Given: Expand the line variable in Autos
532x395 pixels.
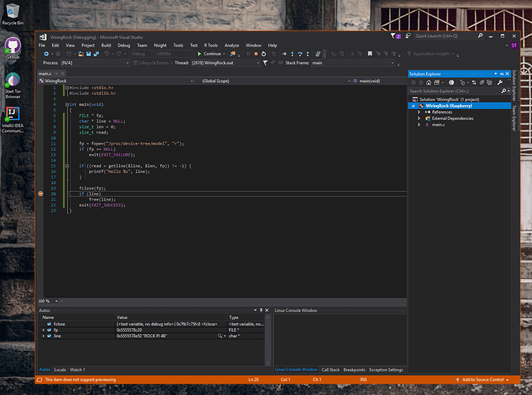Looking at the screenshot, I should (43, 336).
